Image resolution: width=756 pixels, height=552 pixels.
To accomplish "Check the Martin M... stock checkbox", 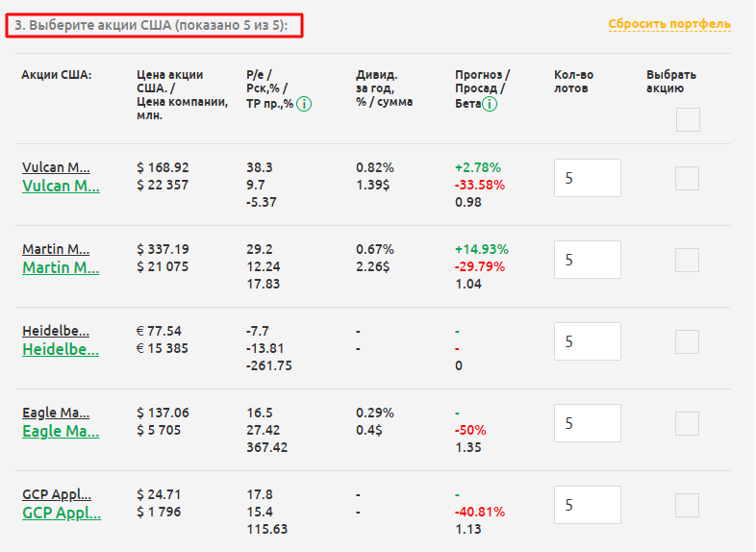I will click(x=688, y=260).
